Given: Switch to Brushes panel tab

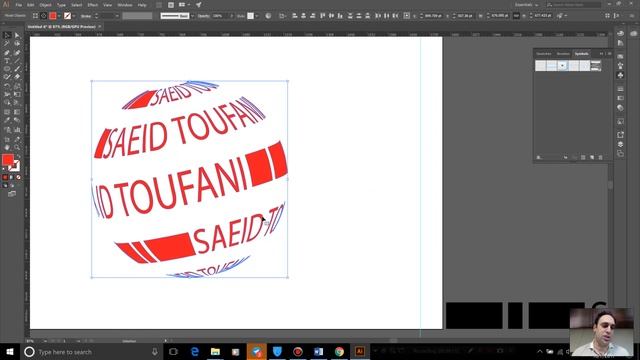Looking at the screenshot, I should (563, 53).
